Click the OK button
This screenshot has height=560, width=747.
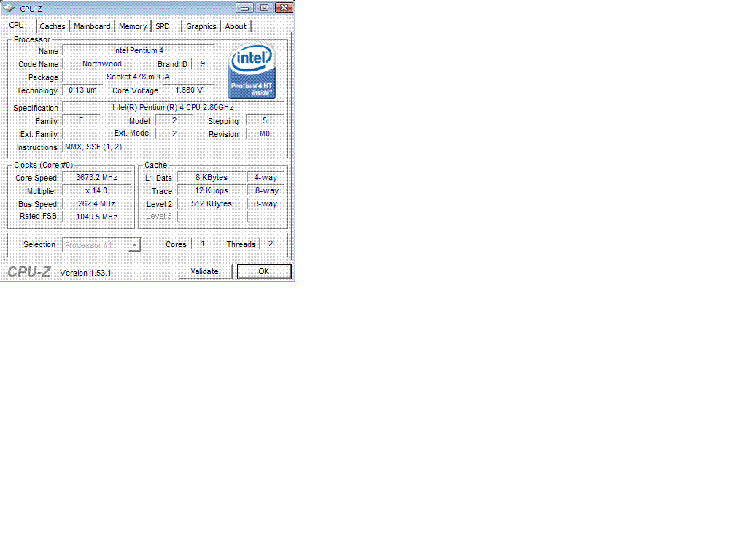coord(264,271)
